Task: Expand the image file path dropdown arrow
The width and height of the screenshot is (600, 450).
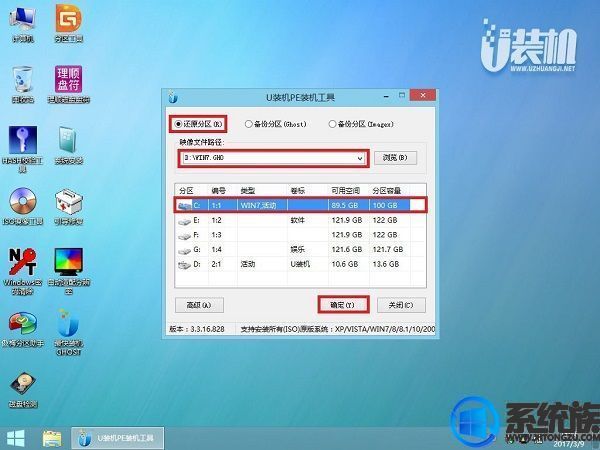Action: tap(360, 158)
